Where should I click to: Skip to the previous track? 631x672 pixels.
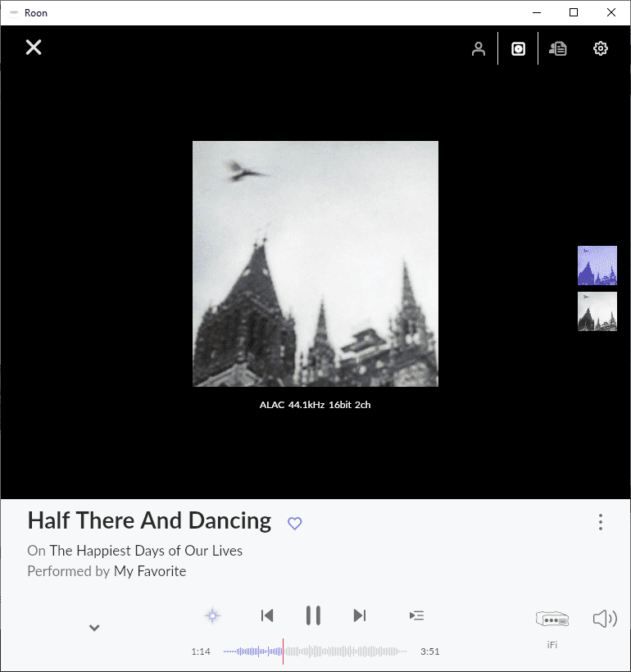(x=267, y=615)
